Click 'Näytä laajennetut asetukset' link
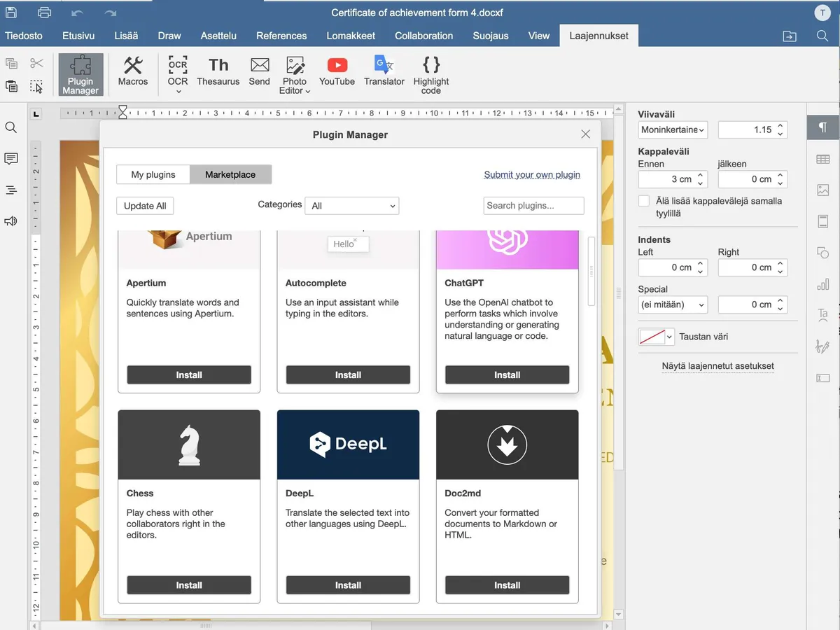The width and height of the screenshot is (840, 630). 718,366
